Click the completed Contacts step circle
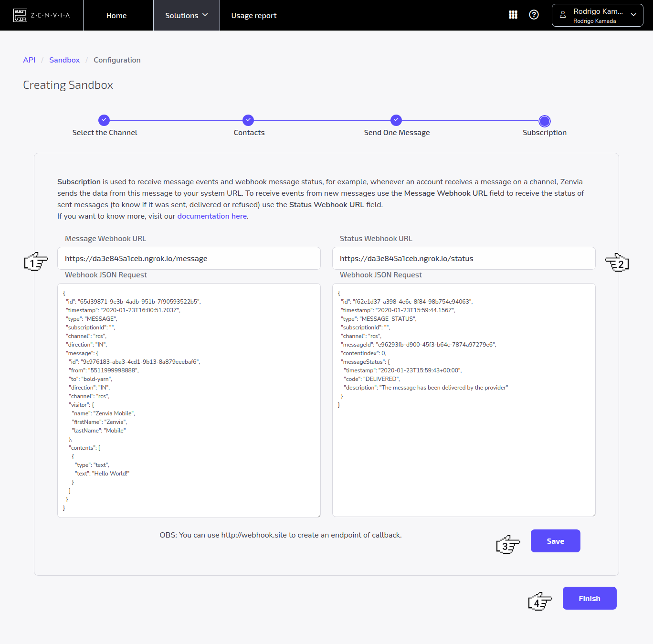 (248, 120)
